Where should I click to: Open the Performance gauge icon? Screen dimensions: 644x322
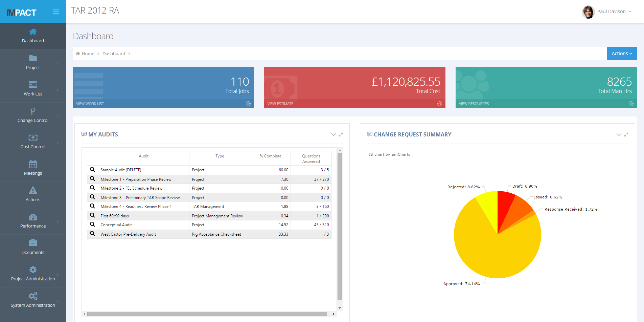(33, 217)
